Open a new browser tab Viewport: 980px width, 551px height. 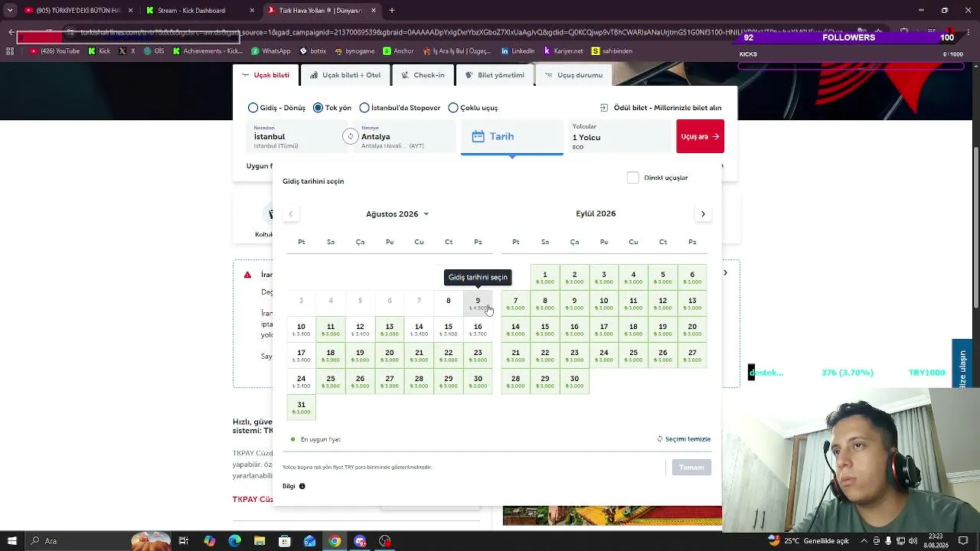tap(392, 11)
